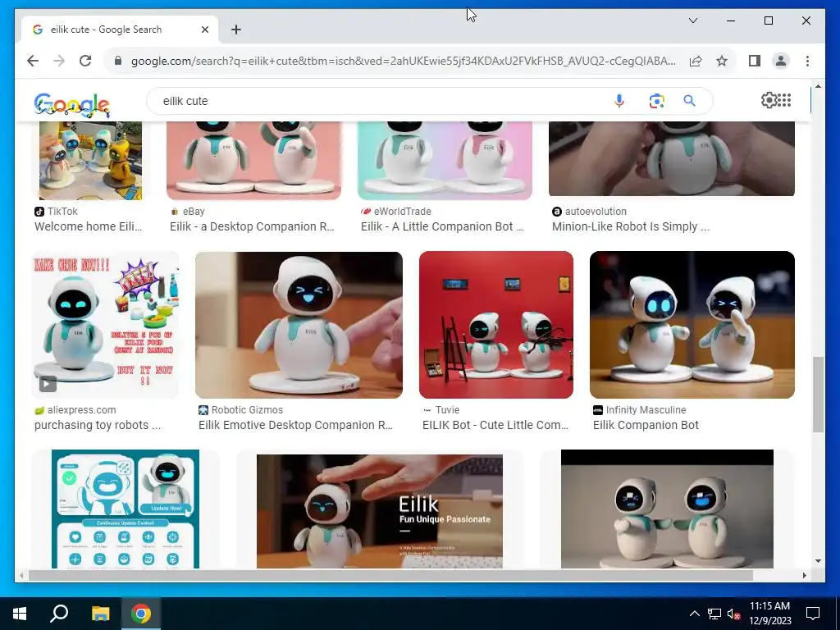Open File Explorer from the taskbar
The height and width of the screenshot is (630, 840).
(100, 614)
